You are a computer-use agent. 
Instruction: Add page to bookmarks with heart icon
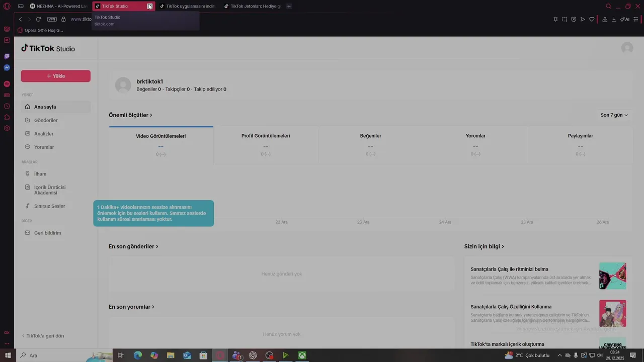[592, 19]
